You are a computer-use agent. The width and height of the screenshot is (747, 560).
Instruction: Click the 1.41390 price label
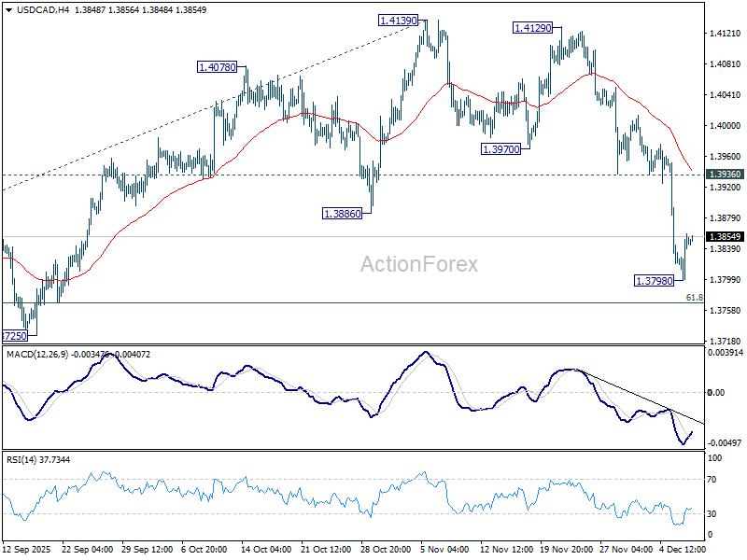click(399, 21)
